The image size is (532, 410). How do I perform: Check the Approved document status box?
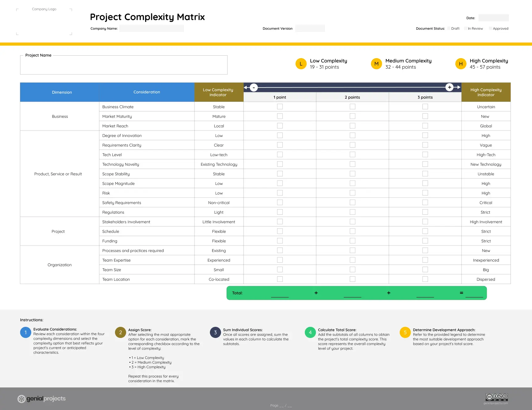click(491, 28)
